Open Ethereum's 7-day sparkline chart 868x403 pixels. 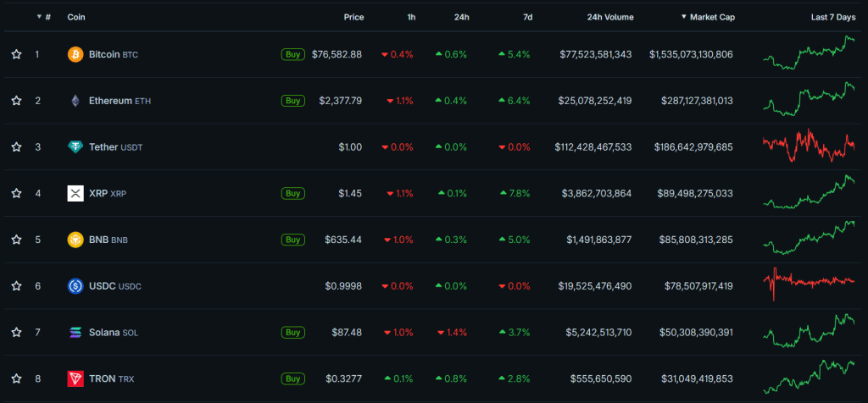point(808,99)
